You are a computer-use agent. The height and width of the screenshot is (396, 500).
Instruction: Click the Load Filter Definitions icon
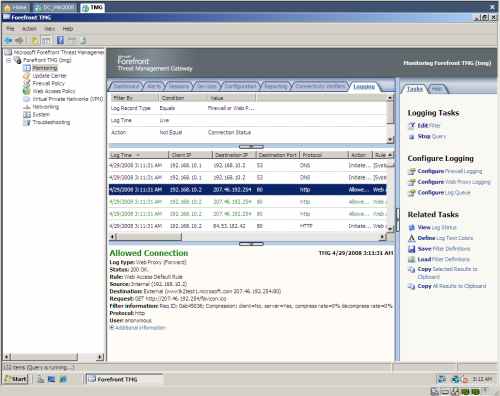412,259
